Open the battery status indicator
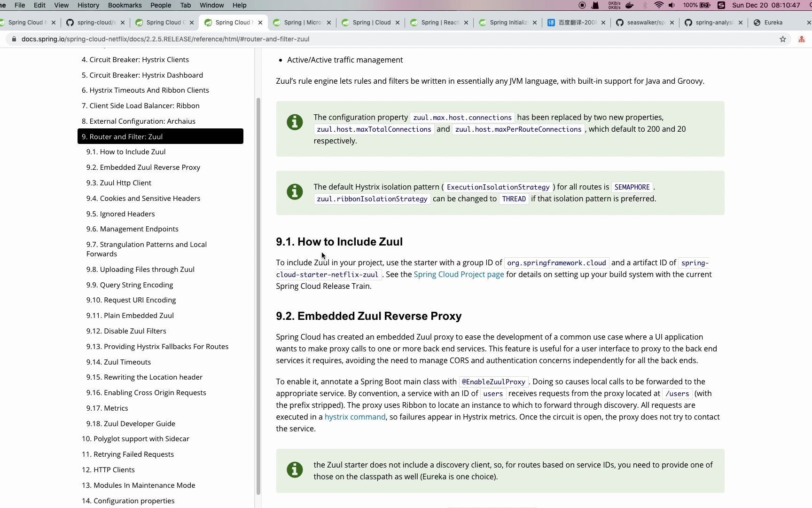This screenshot has height=508, width=812. (x=696, y=5)
